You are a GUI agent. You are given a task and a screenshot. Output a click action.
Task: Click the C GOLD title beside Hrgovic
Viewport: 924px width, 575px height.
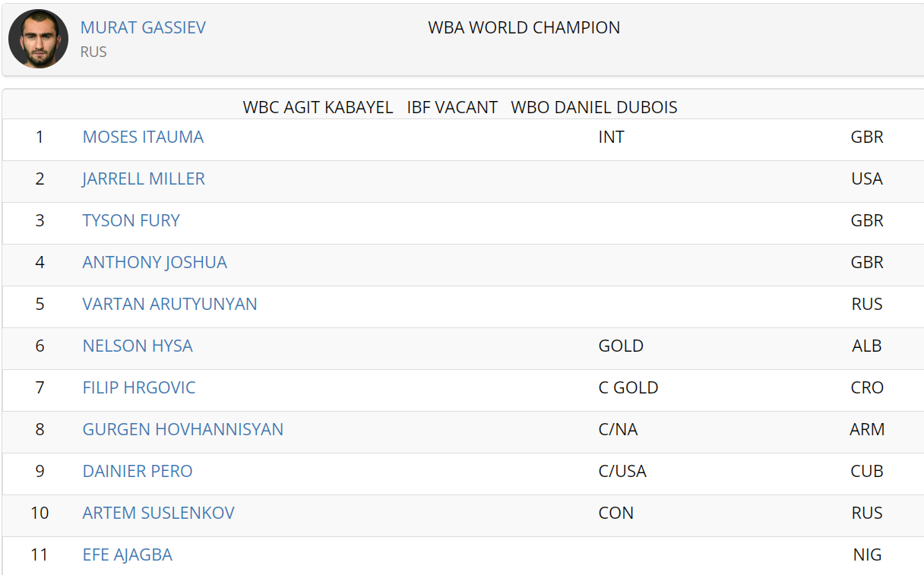[628, 387]
